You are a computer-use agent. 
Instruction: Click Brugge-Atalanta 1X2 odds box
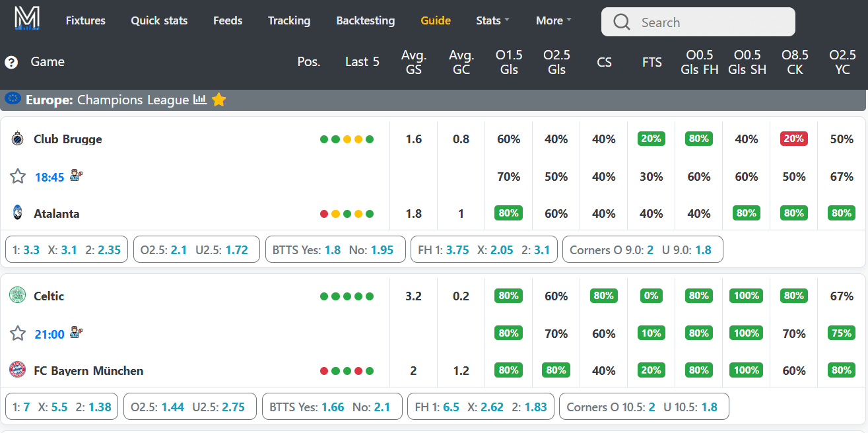click(x=67, y=250)
